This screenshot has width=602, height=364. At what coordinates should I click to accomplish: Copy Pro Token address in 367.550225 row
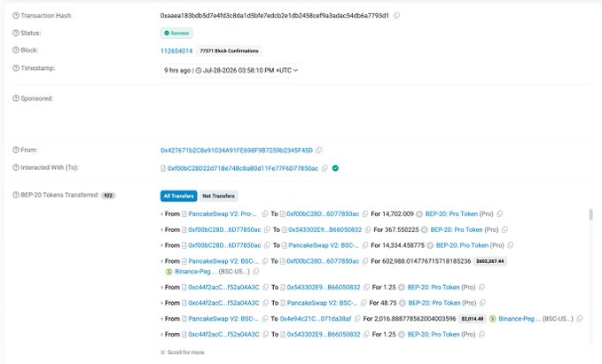[x=504, y=229]
